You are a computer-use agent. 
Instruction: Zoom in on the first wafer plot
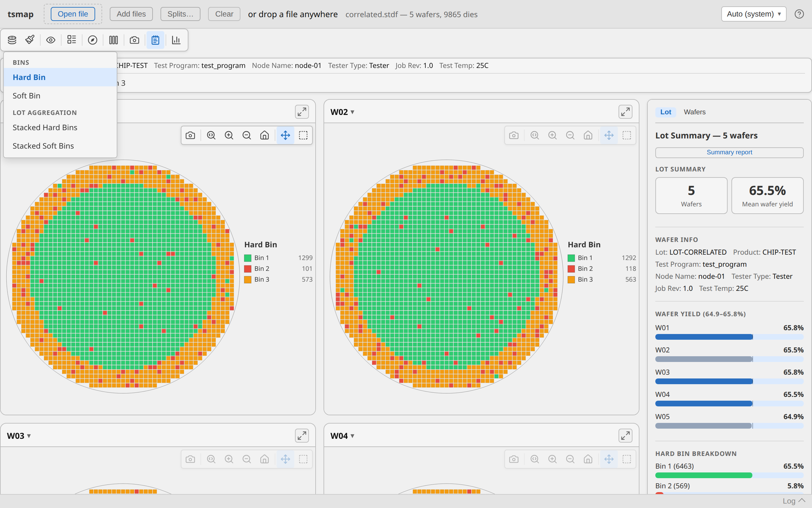229,135
